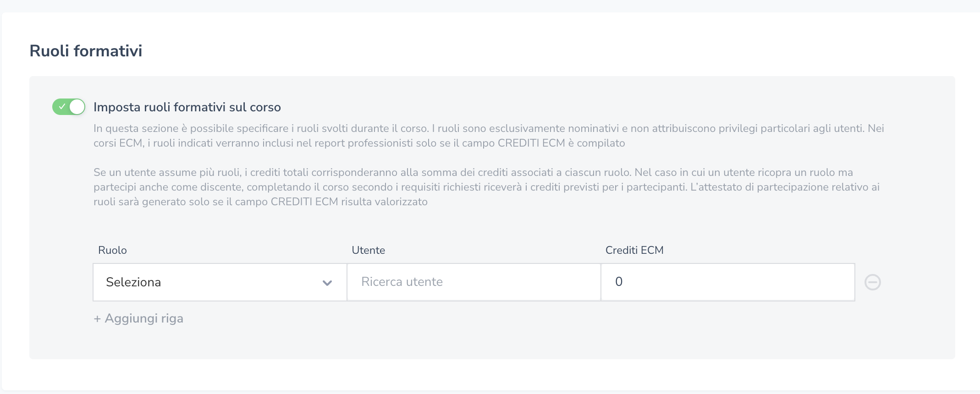980x394 pixels.
Task: Click the "Seleziona" placeholder text
Action: point(133,282)
